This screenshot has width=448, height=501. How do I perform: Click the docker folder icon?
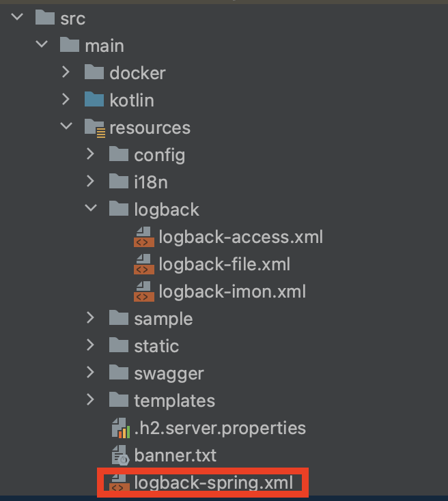[94, 72]
